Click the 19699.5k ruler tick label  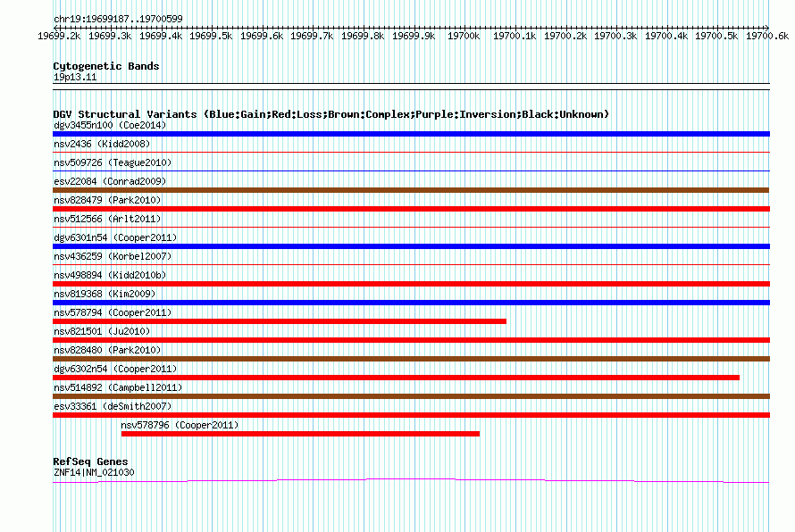pyautogui.click(x=211, y=36)
